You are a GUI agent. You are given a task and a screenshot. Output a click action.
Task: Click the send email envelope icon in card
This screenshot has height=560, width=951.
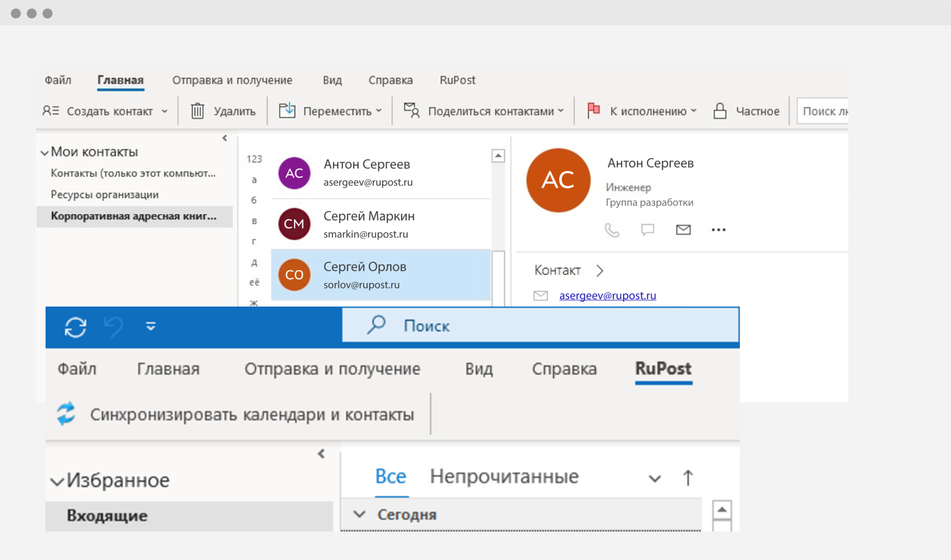tap(683, 230)
